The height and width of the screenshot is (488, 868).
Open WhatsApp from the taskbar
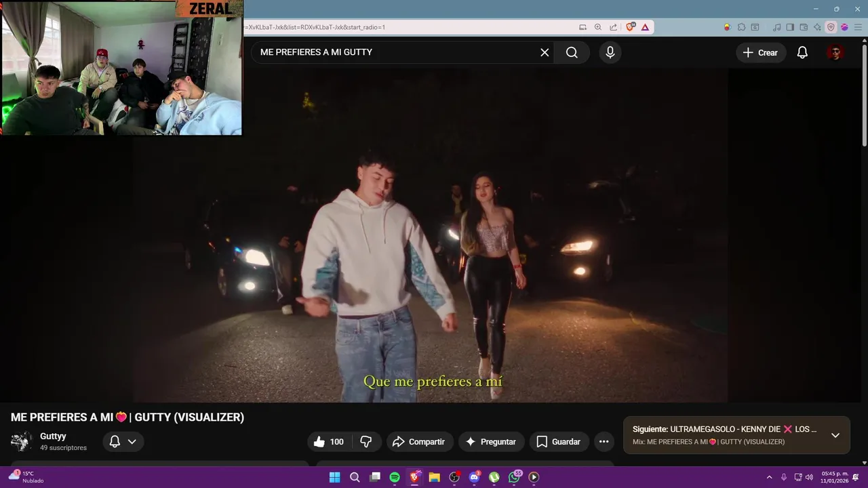515,477
